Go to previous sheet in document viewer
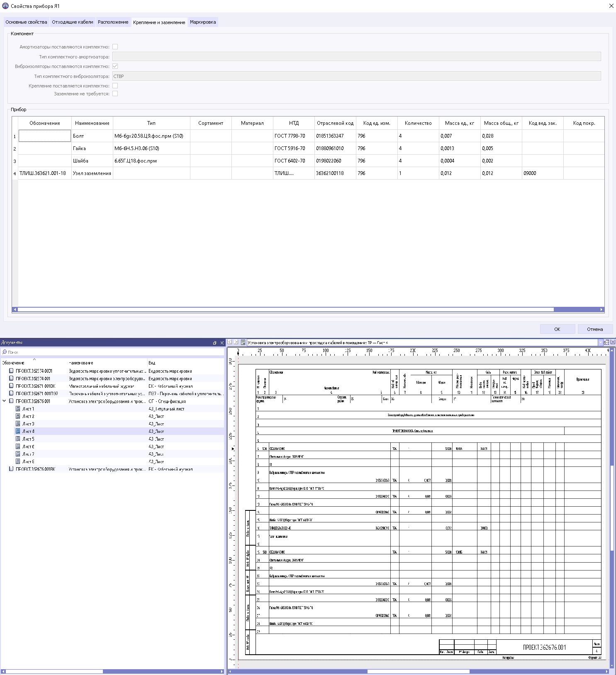The image size is (616, 675). (230, 342)
